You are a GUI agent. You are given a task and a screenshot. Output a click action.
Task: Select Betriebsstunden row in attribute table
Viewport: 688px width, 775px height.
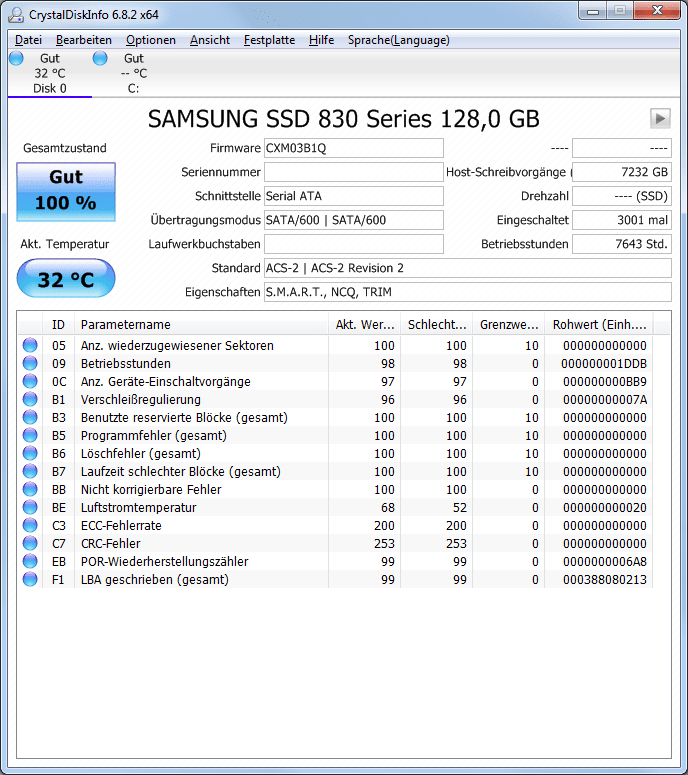coord(335,363)
